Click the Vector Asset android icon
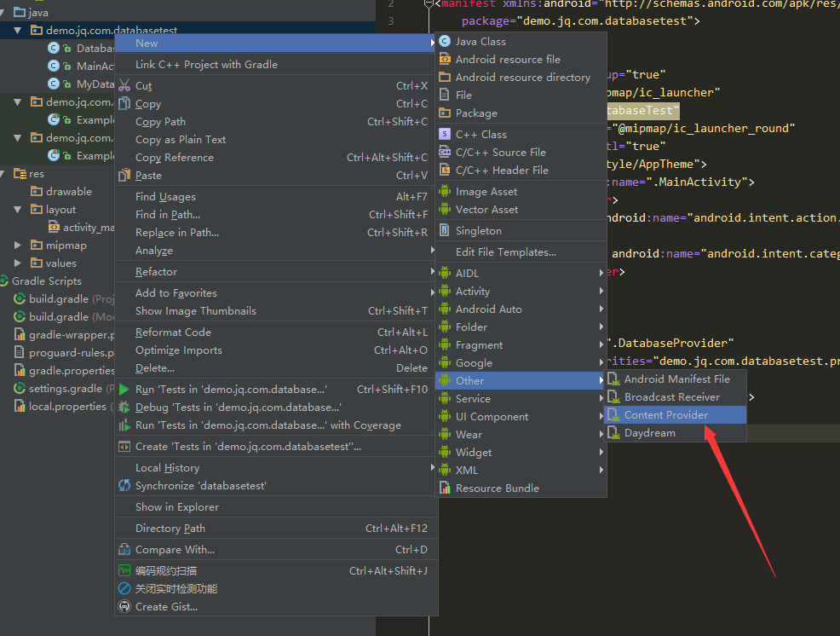 (444, 209)
